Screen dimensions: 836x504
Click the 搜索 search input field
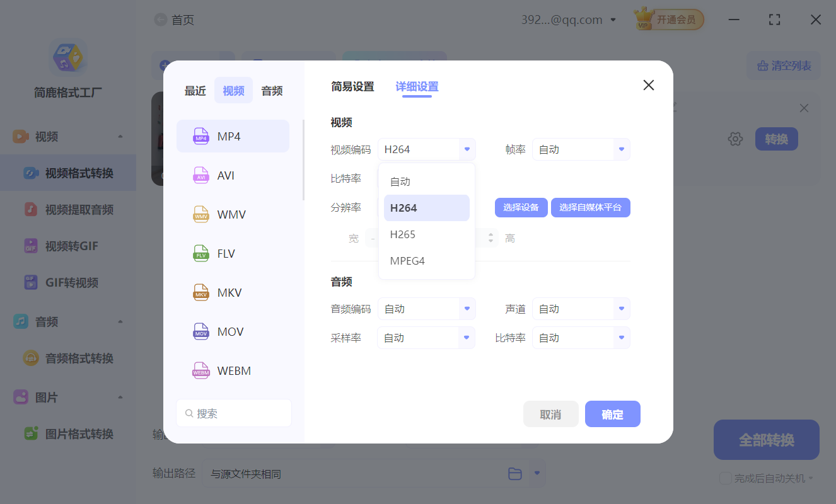(x=234, y=413)
